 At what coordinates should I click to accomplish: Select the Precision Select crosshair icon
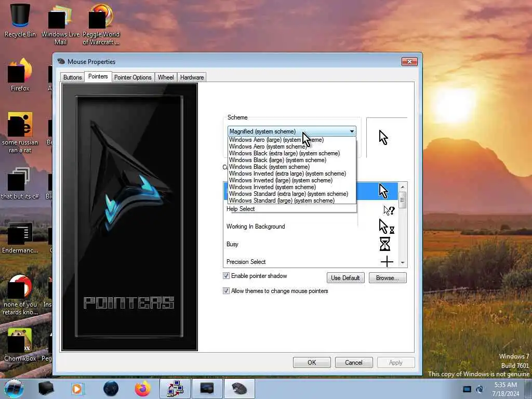point(387,262)
